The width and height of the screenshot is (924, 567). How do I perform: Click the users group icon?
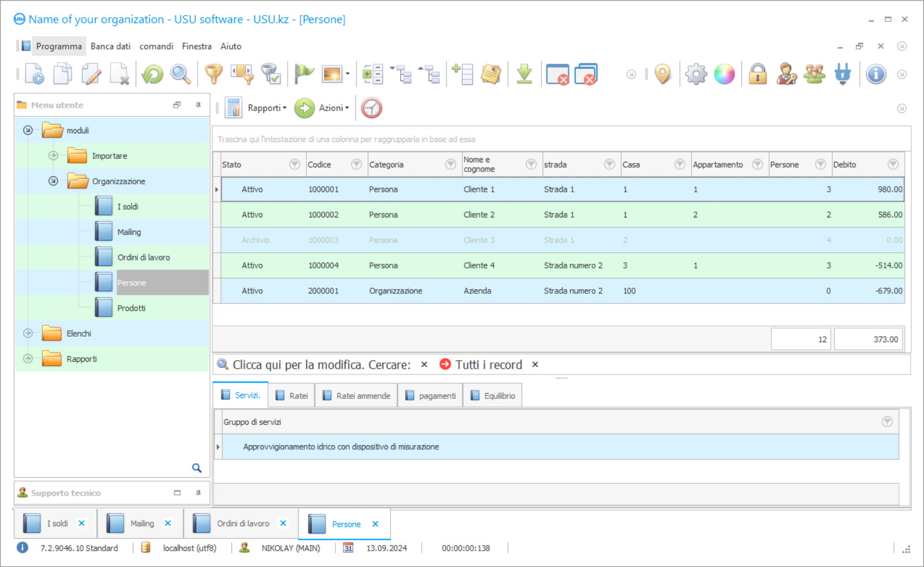[x=814, y=74]
